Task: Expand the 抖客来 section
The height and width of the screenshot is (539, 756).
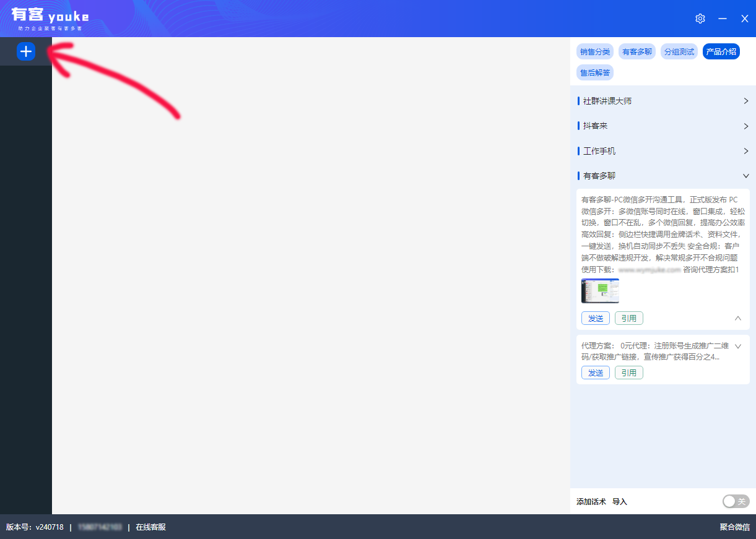Action: tap(663, 126)
